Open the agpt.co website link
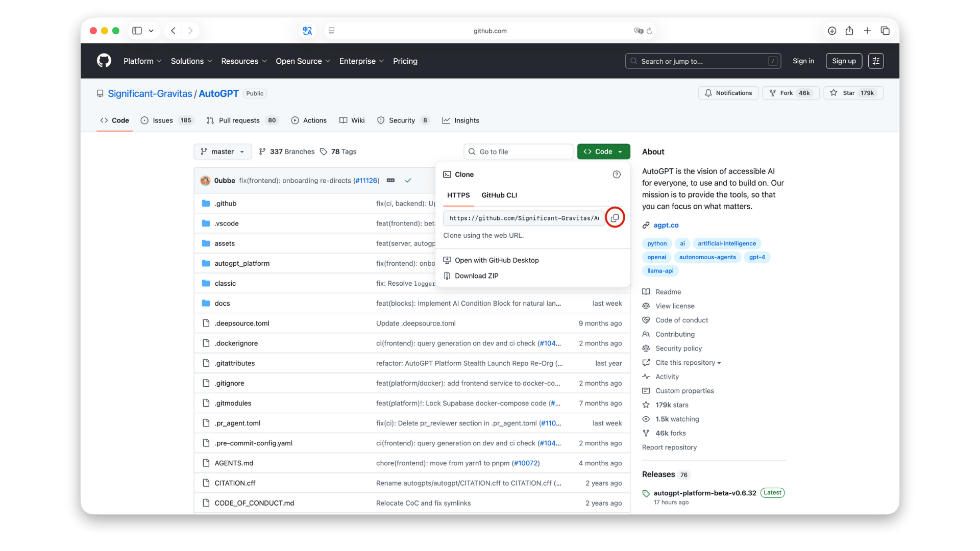 666,225
